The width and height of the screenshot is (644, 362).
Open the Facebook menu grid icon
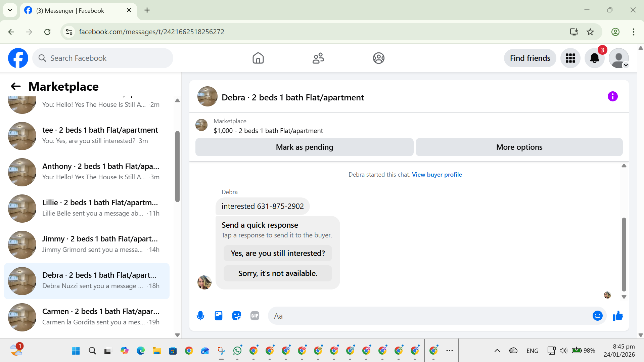[x=570, y=58]
